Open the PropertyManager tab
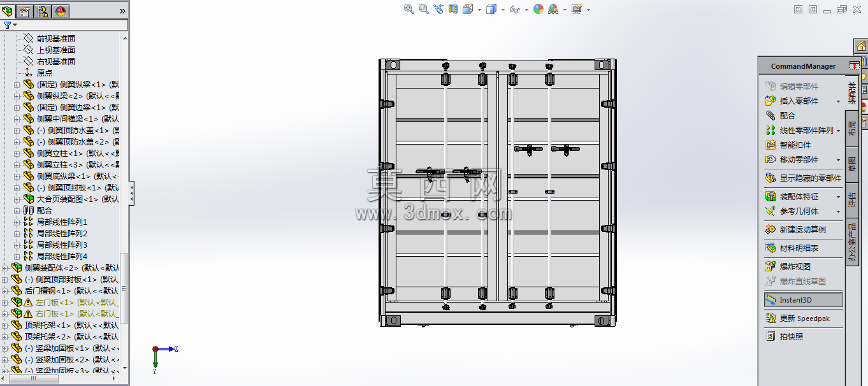This screenshot has width=868, height=386. pyautogui.click(x=25, y=11)
